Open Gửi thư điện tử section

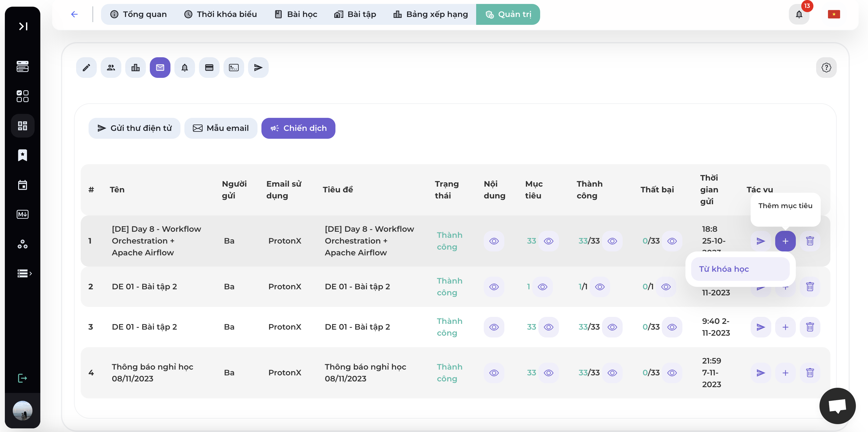(x=134, y=128)
